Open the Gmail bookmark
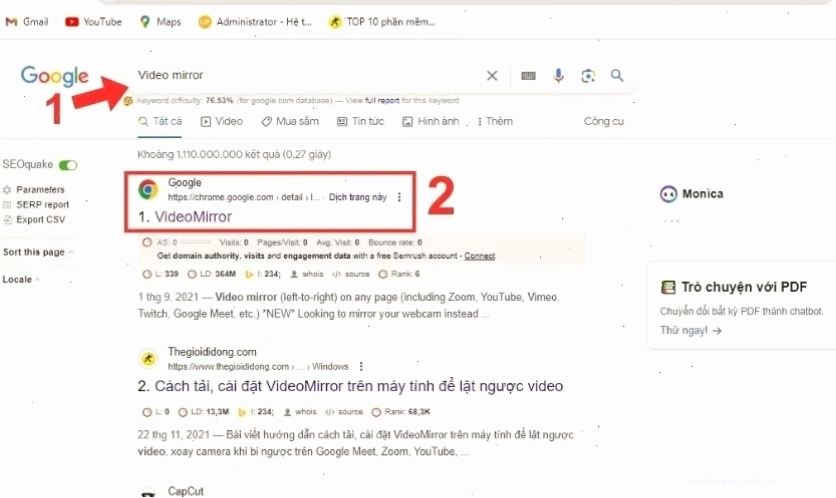The width and height of the screenshot is (836, 498). (27, 22)
